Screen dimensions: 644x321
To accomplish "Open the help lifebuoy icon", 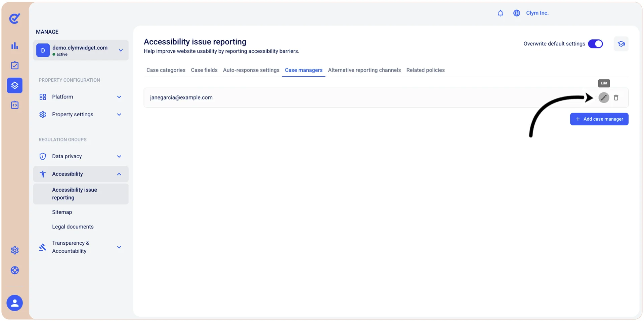I will pos(14,270).
